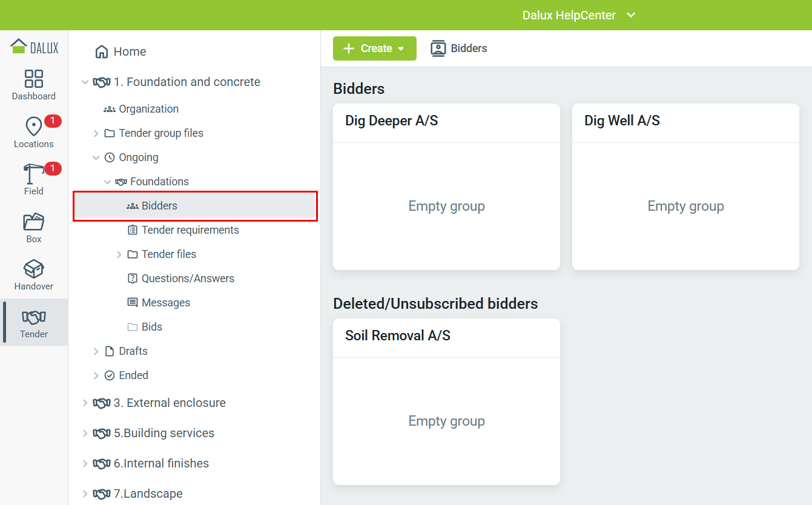Select the Tender handshake module
Image resolution: width=812 pixels, height=505 pixels.
point(34,322)
